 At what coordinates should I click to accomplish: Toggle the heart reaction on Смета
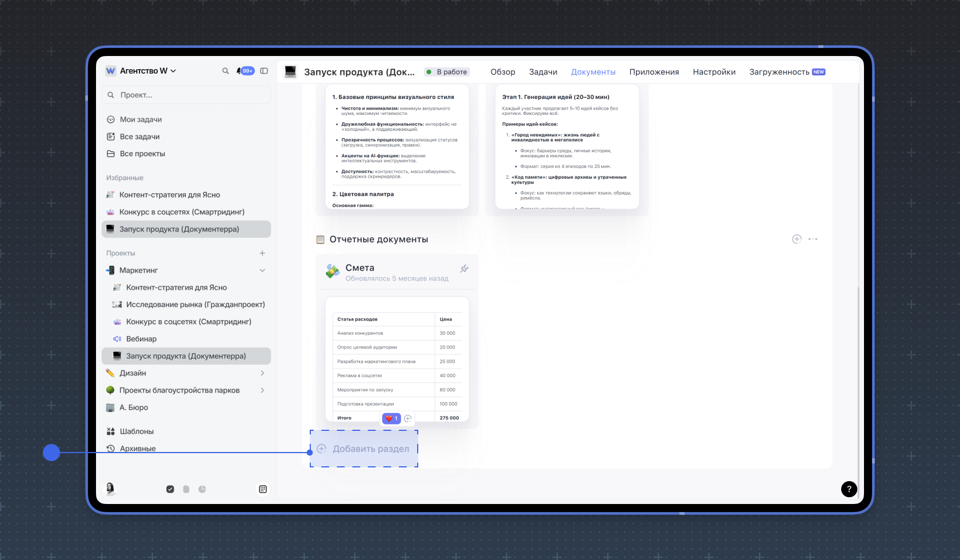click(391, 418)
